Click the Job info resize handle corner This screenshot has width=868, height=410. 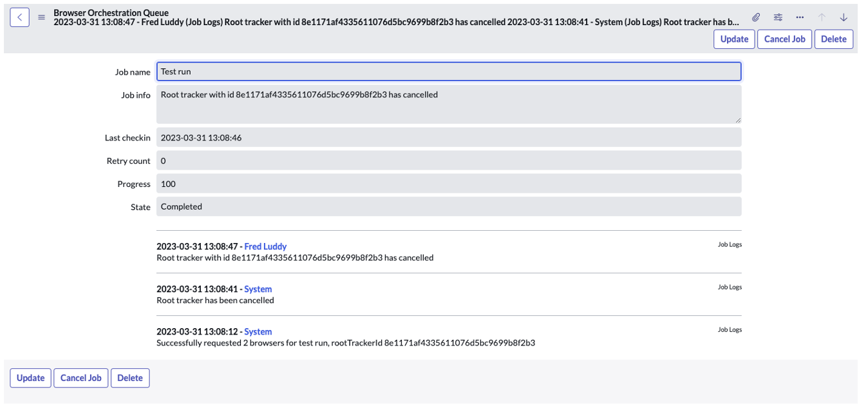738,119
